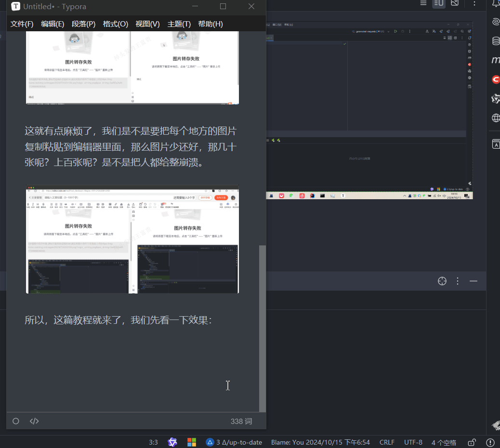Toggle Typora sidebar with circle icon
This screenshot has height=448, width=500.
15,421
